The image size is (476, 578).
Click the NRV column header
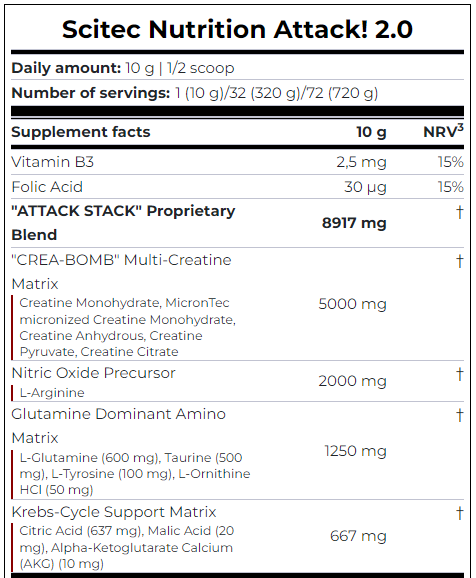[443, 131]
